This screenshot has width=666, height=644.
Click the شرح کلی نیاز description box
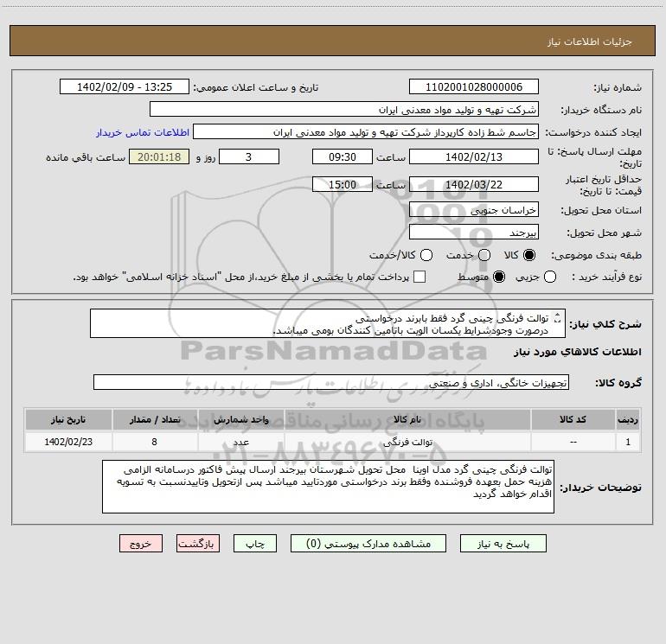tap(328, 323)
